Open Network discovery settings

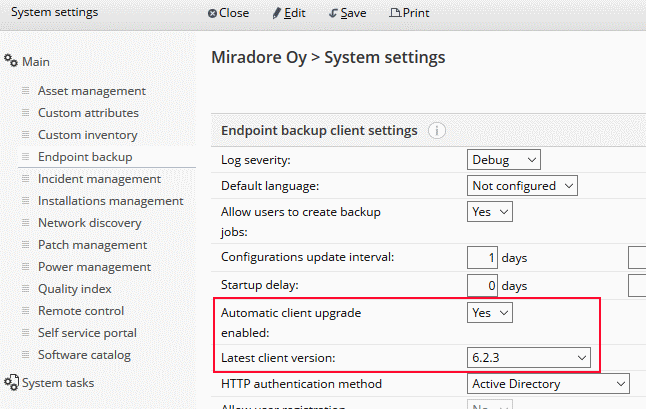90,222
